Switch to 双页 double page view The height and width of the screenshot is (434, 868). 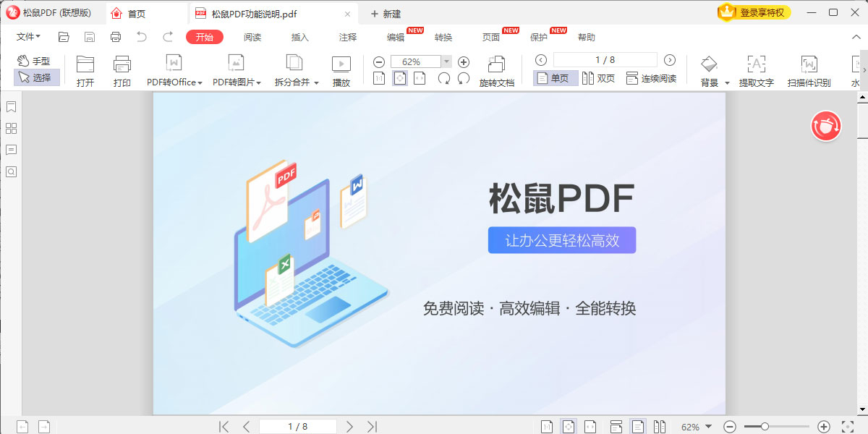598,78
